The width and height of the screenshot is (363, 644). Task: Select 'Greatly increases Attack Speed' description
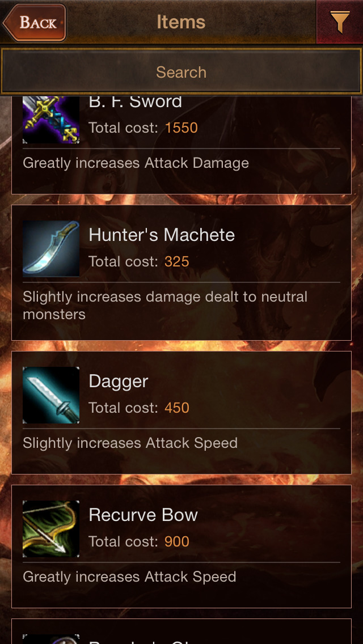[x=129, y=577]
